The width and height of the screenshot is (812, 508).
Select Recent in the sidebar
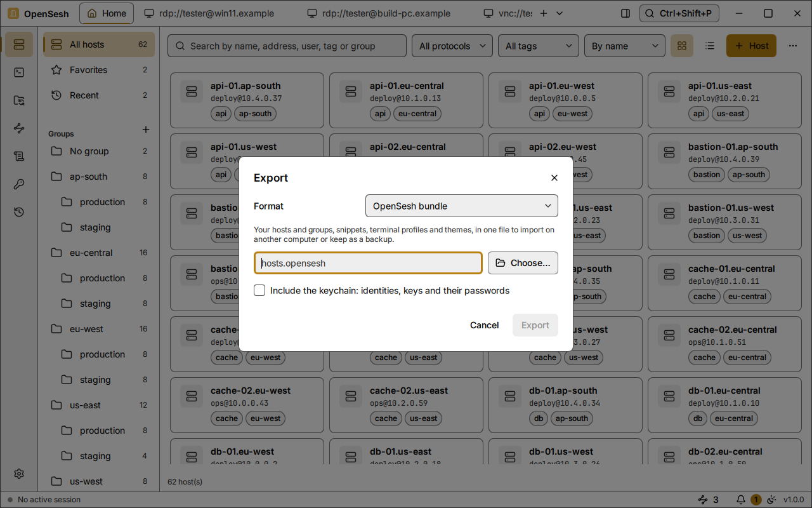pyautogui.click(x=99, y=95)
